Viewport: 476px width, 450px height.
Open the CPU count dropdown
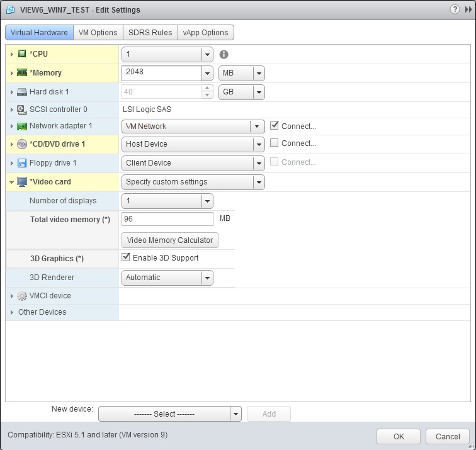(x=167, y=55)
